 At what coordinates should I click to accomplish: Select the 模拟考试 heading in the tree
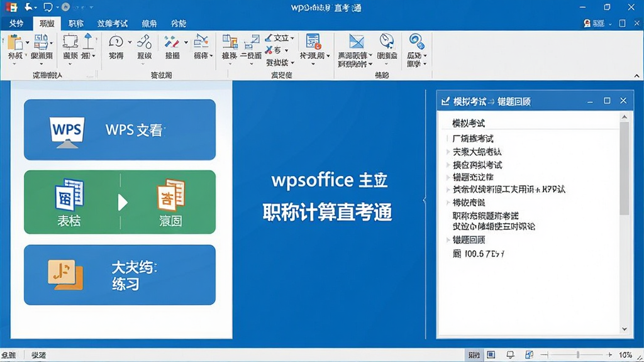[468, 123]
